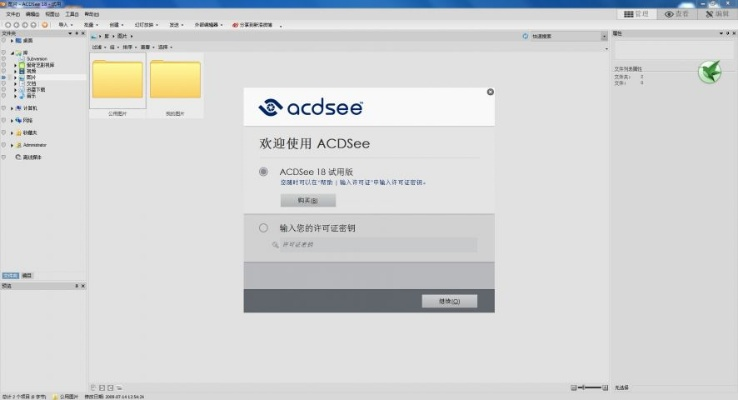This screenshot has width=738, height=400.
Task: Collapse the 库 Libraries tree node
Action: (12, 53)
